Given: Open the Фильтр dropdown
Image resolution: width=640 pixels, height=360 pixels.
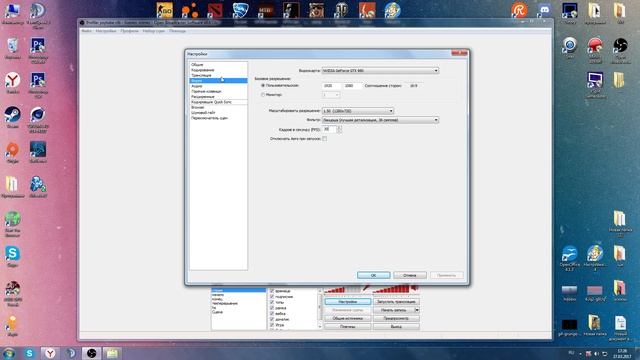Looking at the screenshot, I should coord(380,120).
